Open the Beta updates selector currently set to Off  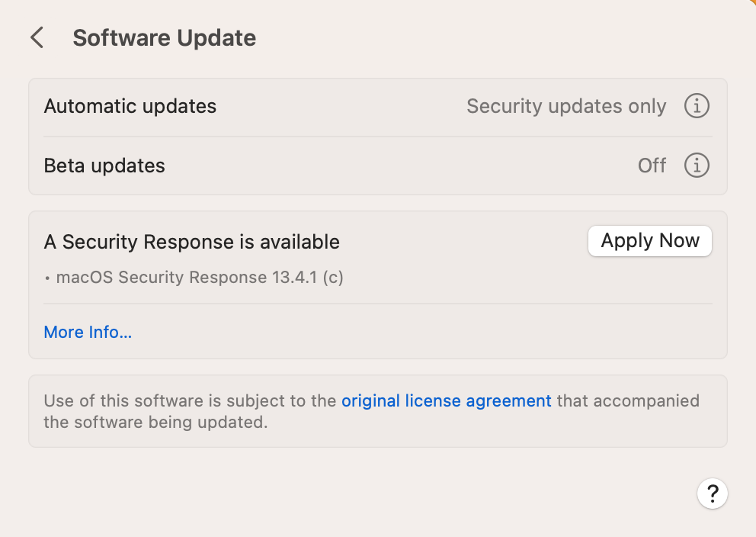pos(652,165)
